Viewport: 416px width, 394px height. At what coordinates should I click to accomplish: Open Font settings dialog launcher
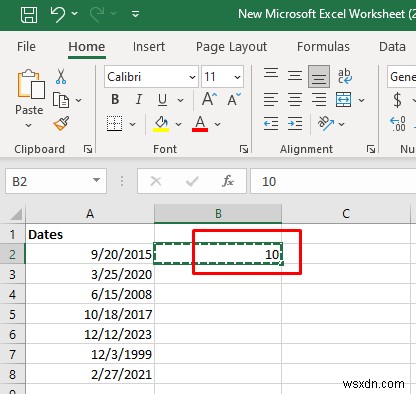244,149
